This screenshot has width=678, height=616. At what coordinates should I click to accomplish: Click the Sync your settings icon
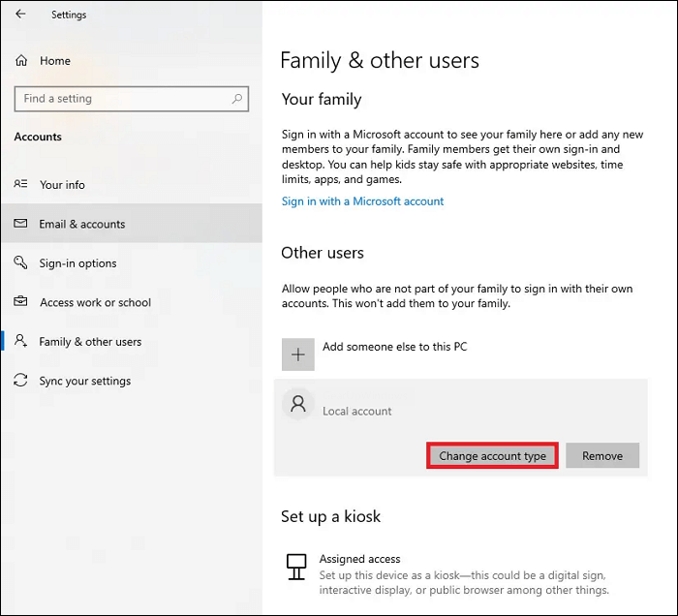point(20,381)
